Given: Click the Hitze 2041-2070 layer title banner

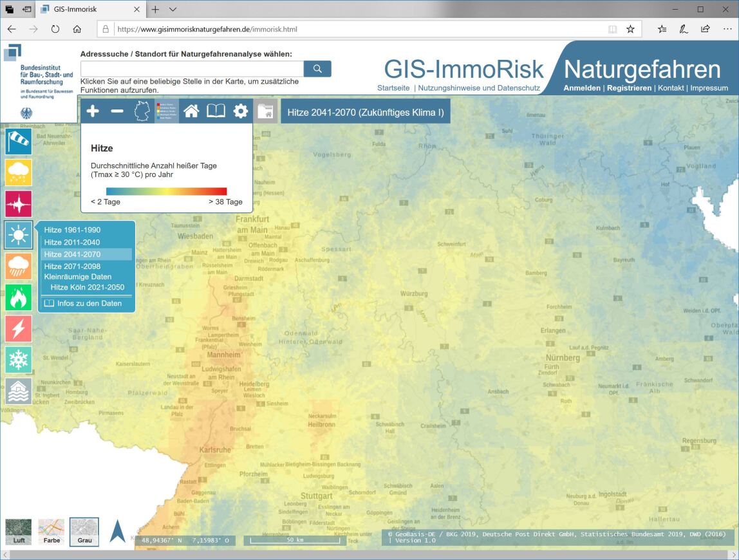Looking at the screenshot, I should (x=366, y=113).
